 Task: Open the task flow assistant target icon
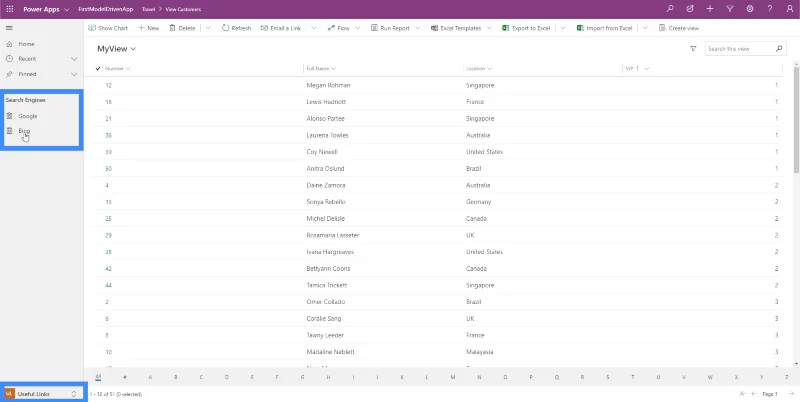[690, 9]
